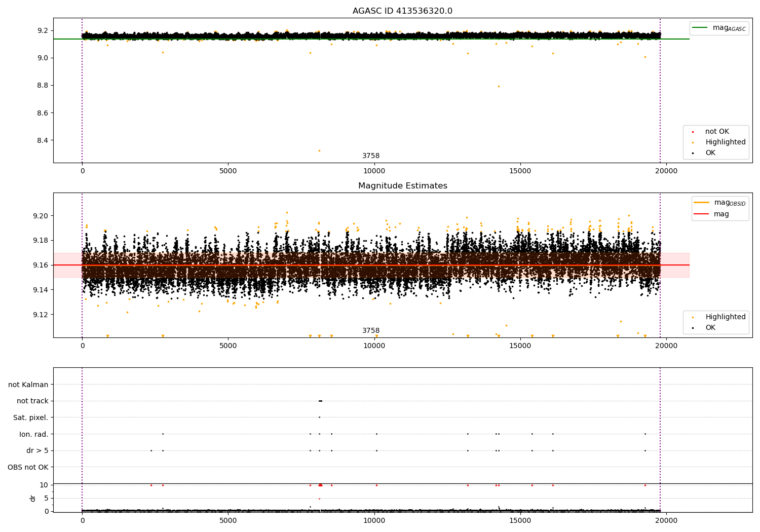Click the 5 tick on the dr axis
Viewport: 760px width, 532px height.
point(46,498)
